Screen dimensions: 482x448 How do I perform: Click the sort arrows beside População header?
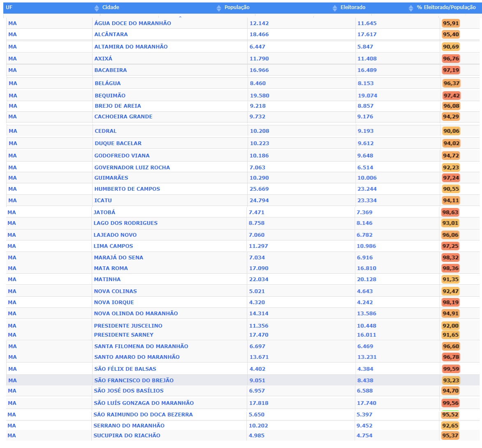click(x=219, y=8)
